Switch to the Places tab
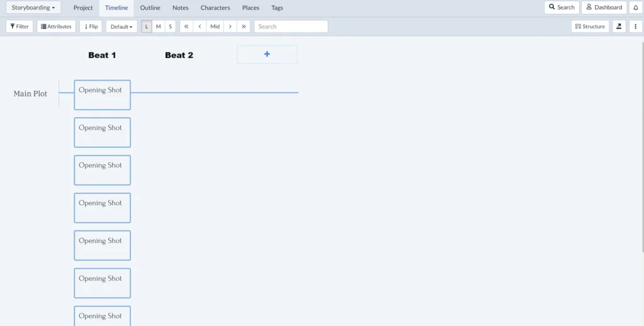Image resolution: width=644 pixels, height=326 pixels. point(250,8)
